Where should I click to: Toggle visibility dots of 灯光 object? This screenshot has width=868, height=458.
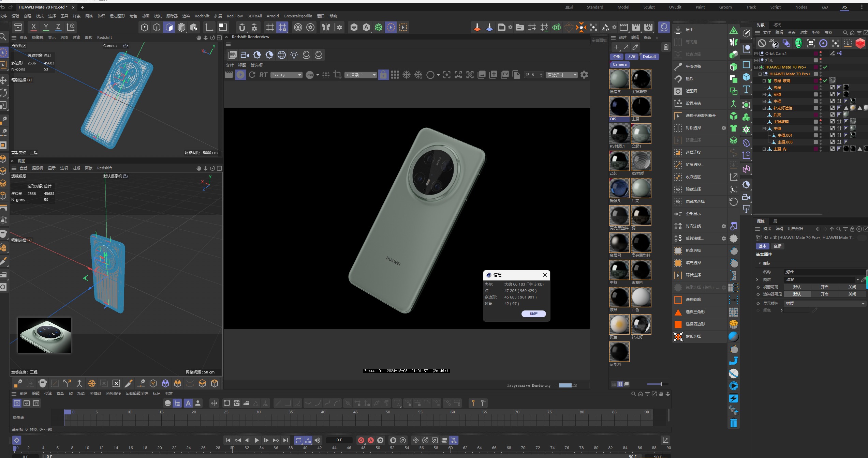tap(821, 60)
